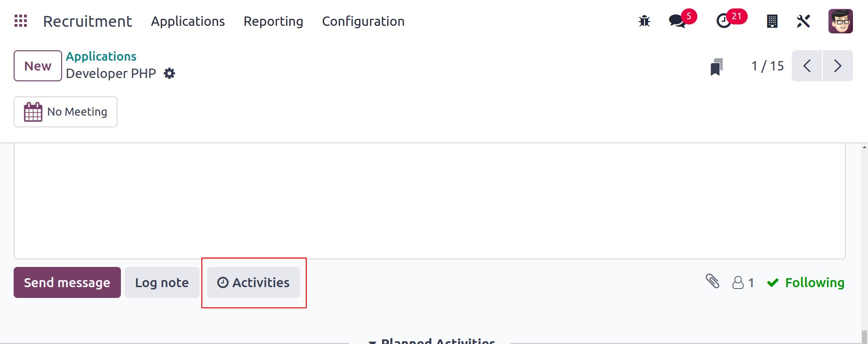Show followers list icon with count 1
The height and width of the screenshot is (344, 868).
pos(743,282)
